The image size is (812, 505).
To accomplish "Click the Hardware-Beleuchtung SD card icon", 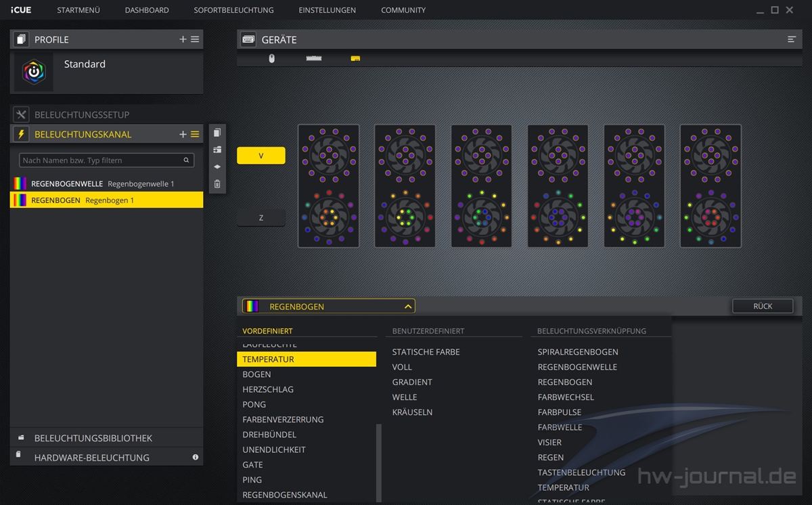I will point(19,455).
